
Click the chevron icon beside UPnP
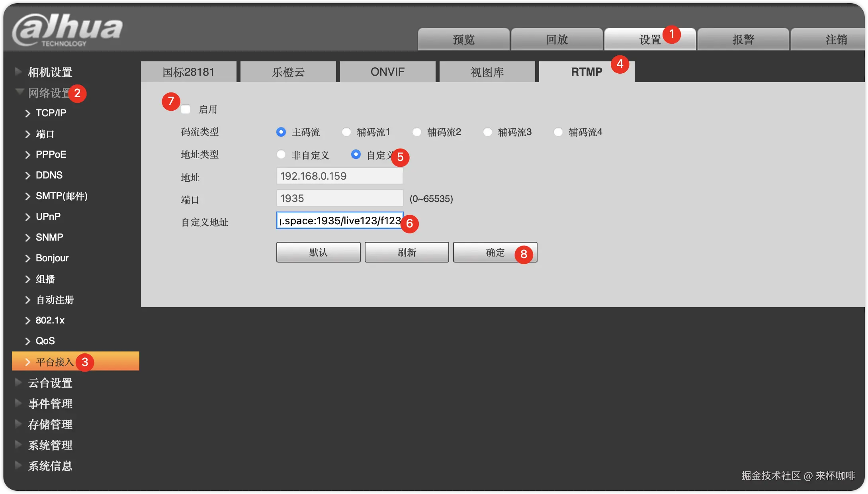[x=27, y=217]
